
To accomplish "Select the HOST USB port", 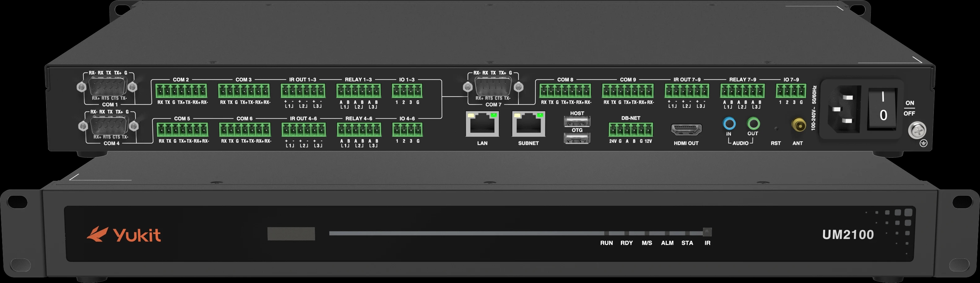I will coord(577,122).
